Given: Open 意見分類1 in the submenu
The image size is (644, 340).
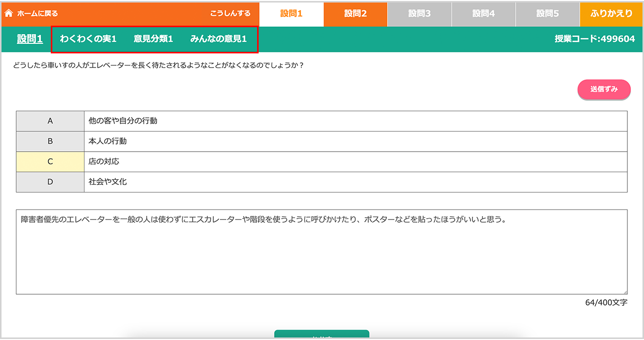Looking at the screenshot, I should pyautogui.click(x=153, y=39).
